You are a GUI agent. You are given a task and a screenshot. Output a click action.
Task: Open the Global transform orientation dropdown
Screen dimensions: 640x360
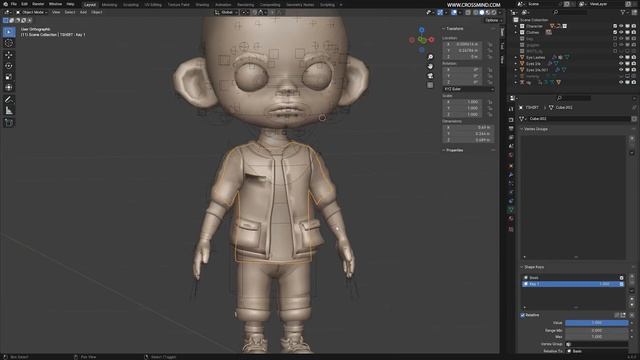click(227, 12)
